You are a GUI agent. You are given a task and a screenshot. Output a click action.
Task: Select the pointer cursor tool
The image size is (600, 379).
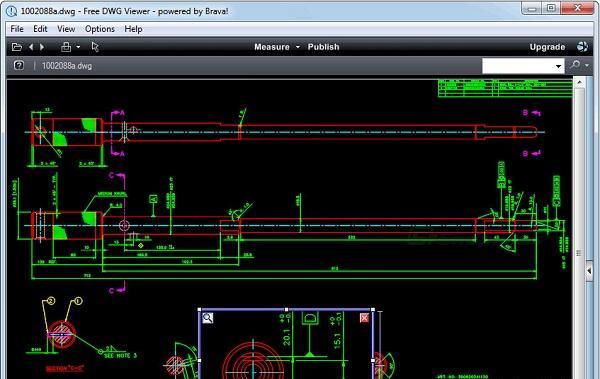point(95,47)
